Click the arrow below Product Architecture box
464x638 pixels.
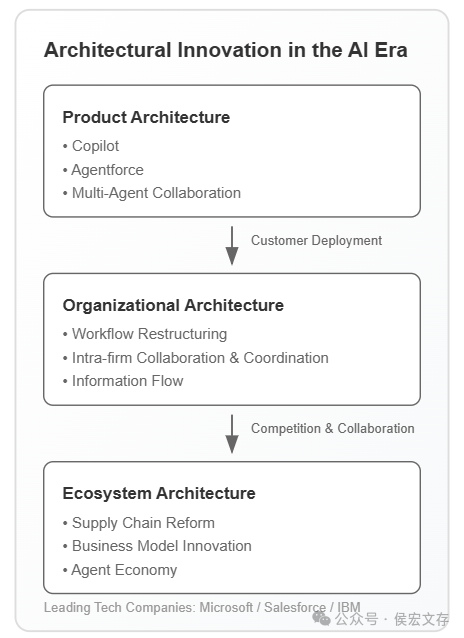pyautogui.click(x=232, y=246)
